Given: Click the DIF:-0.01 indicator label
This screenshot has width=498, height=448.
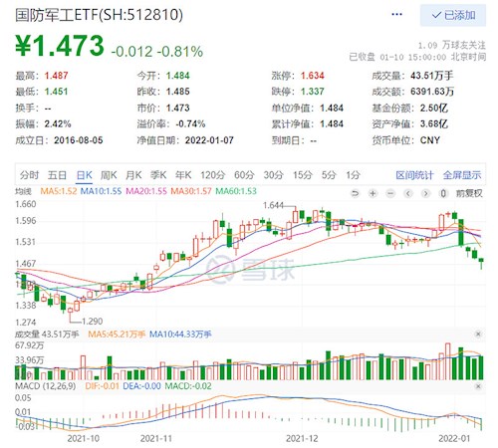Looking at the screenshot, I should pyautogui.click(x=102, y=386).
